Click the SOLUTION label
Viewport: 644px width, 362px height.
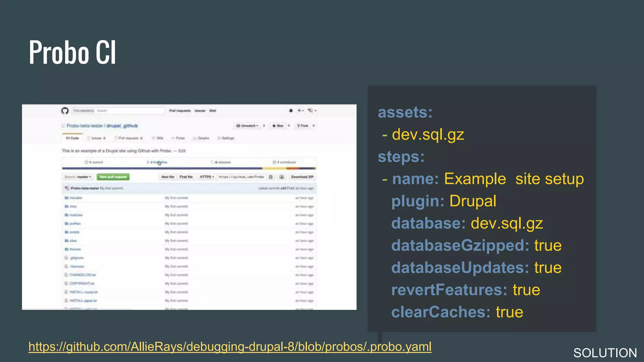point(605,353)
